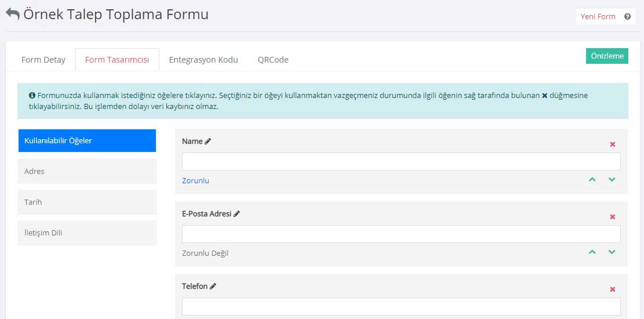Remove the Telefon field with the red X
Viewport: 644px width, 319px height.
coord(612,289)
